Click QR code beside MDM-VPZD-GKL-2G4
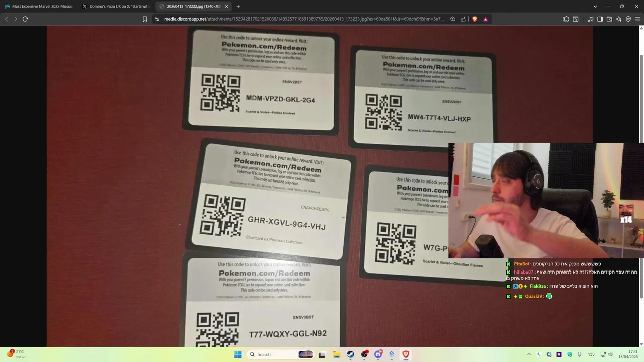This screenshot has width=644, height=362. (220, 93)
